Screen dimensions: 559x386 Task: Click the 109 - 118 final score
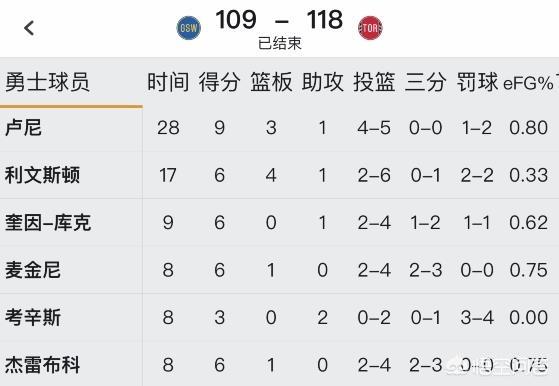tap(279, 20)
